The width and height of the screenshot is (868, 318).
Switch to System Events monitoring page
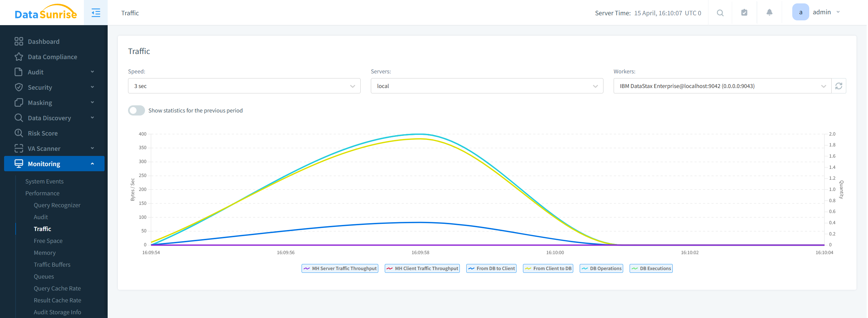[44, 181]
